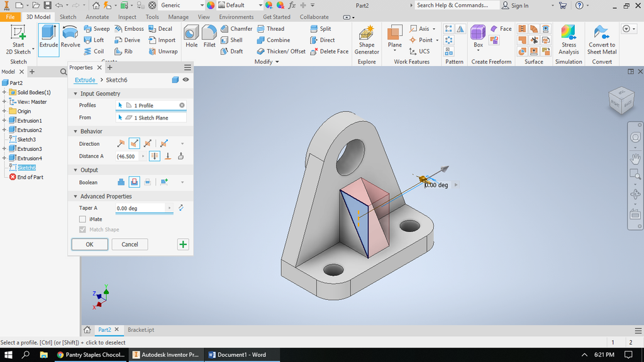Choose the Loft tool
This screenshot has height=362, width=644.
click(x=94, y=40)
